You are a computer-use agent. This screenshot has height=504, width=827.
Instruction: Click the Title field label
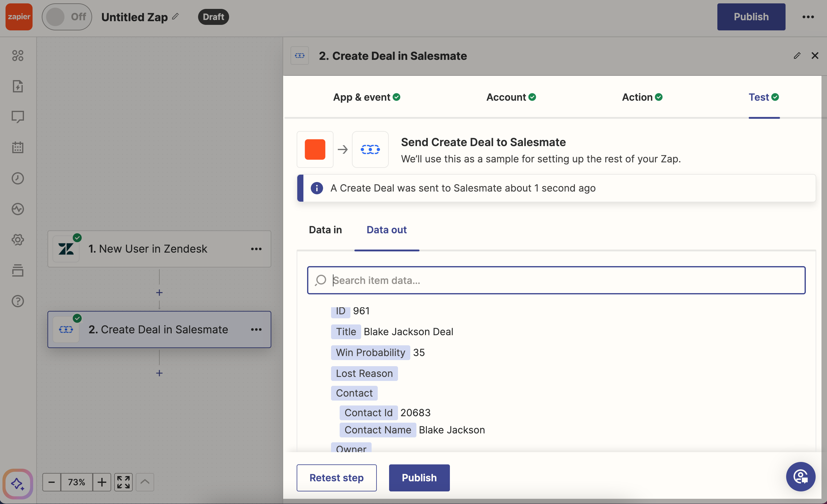point(346,332)
